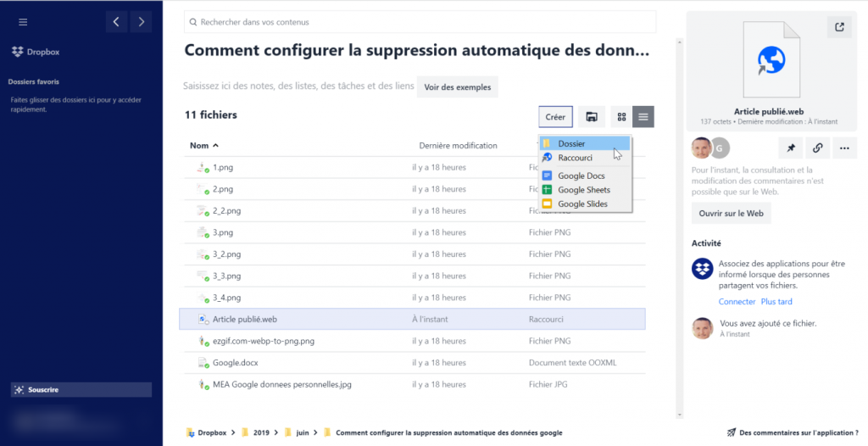Click the Ouvrir sur le Web button
The height and width of the screenshot is (446, 868).
pyautogui.click(x=731, y=214)
